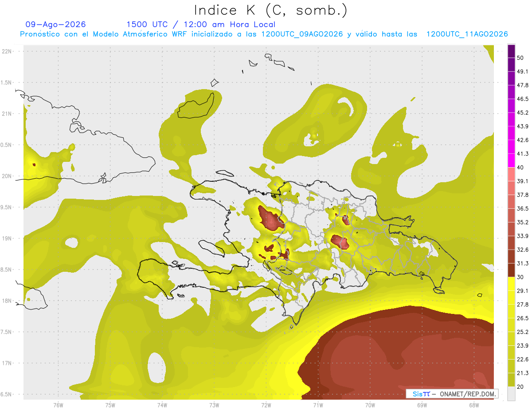Click the latitude label "17N"

(x=7, y=363)
